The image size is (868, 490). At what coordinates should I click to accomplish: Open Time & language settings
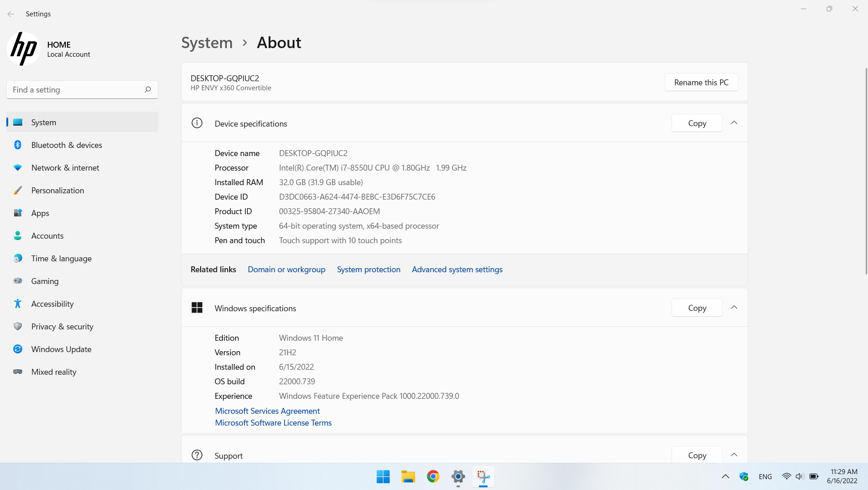coord(83,258)
